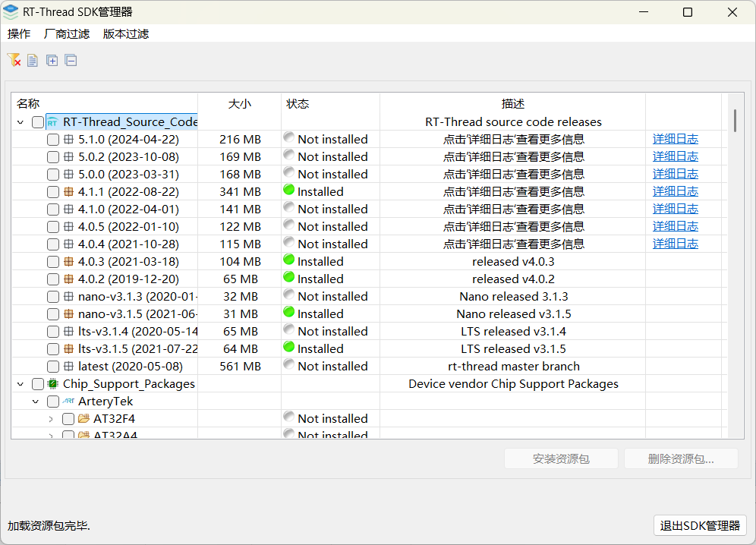
Task: Open the 厂商过滤 menu
Action: point(67,33)
